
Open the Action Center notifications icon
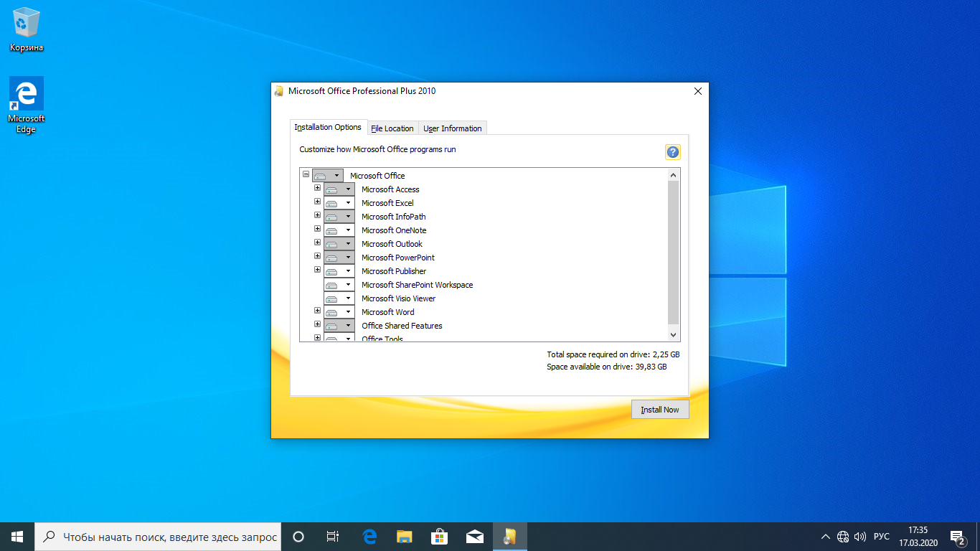(x=957, y=537)
